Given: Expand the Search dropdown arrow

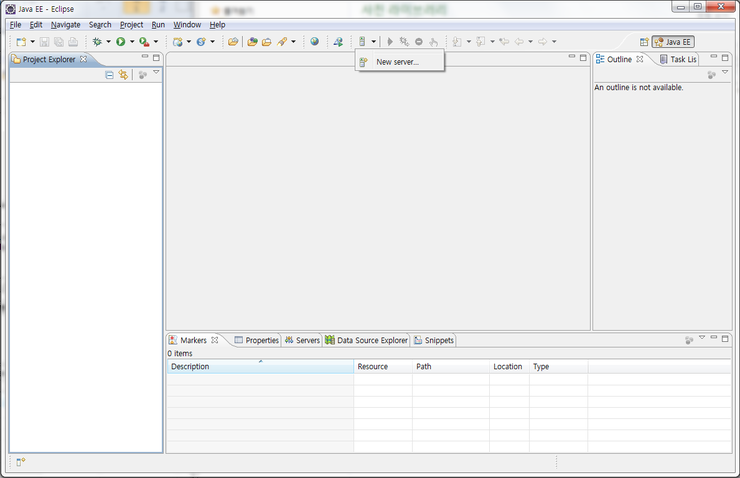Looking at the screenshot, I should pos(293,42).
